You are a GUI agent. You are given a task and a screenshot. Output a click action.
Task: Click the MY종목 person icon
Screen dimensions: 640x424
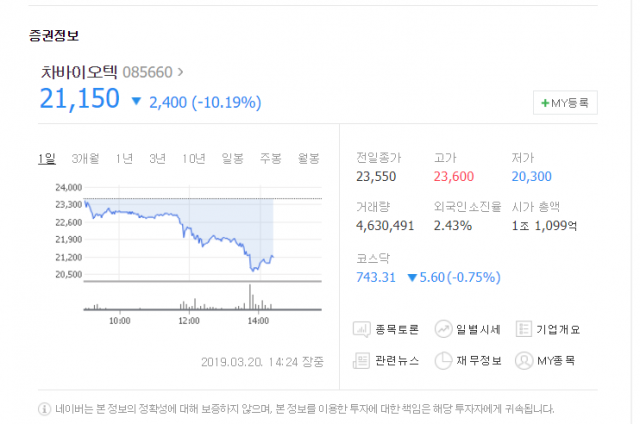coord(524,361)
